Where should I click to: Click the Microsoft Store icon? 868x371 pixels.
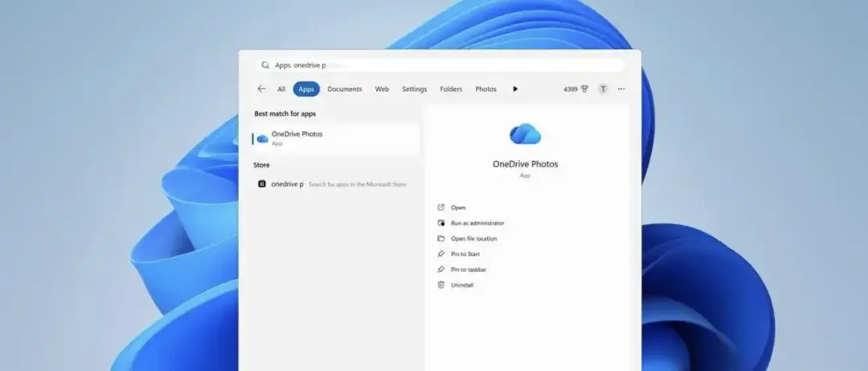click(262, 183)
